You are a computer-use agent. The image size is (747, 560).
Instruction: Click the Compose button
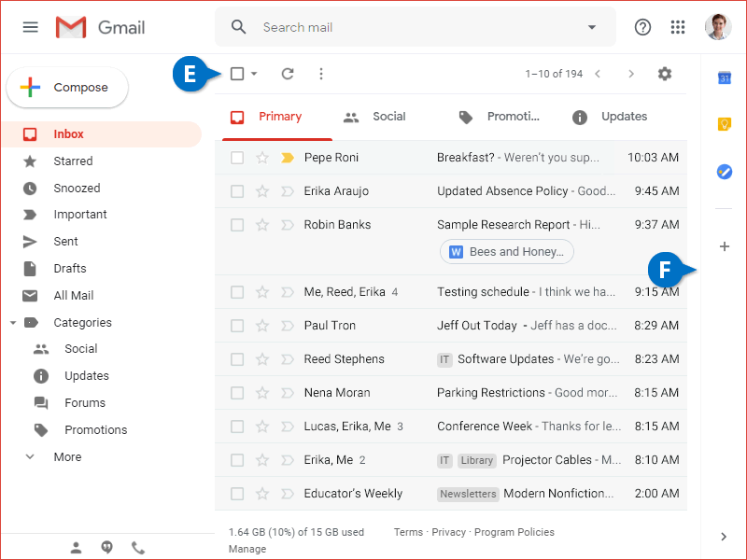click(67, 88)
